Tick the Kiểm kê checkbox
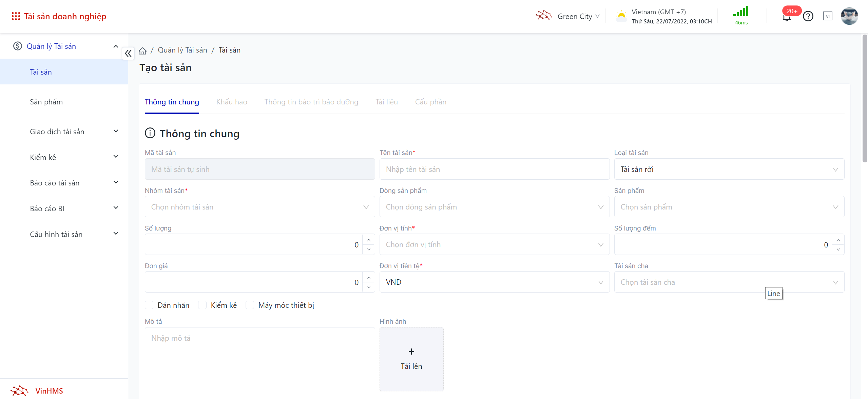868x399 pixels. click(202, 305)
